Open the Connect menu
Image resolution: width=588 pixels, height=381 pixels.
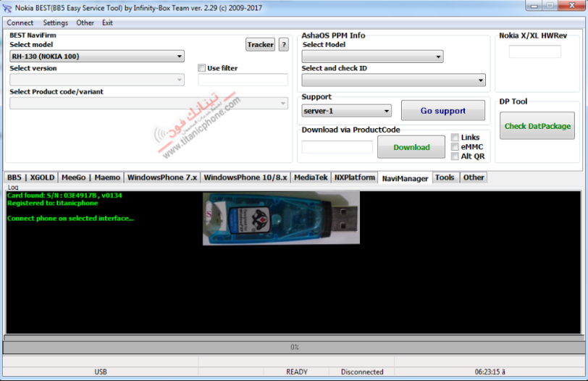(20, 23)
